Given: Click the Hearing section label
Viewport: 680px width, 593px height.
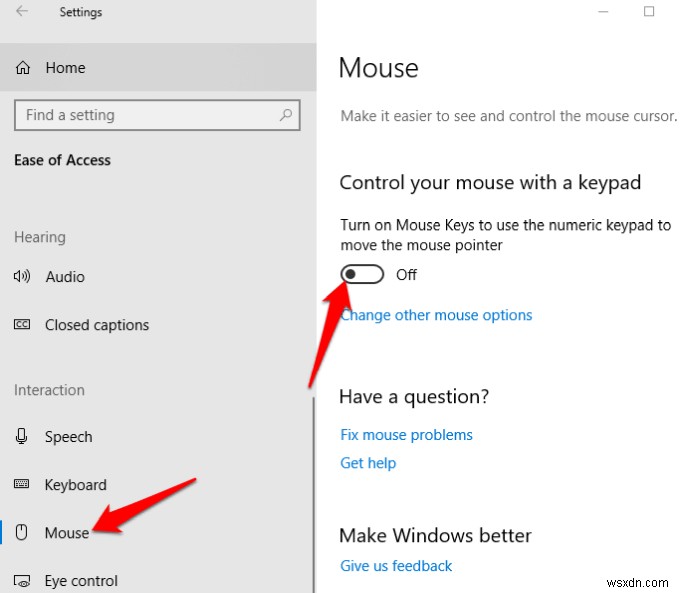Looking at the screenshot, I should (x=40, y=237).
